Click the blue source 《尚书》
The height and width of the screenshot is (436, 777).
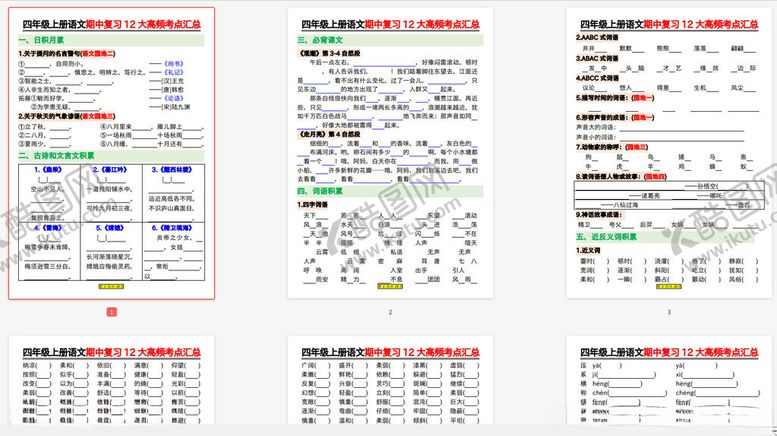click(174, 64)
